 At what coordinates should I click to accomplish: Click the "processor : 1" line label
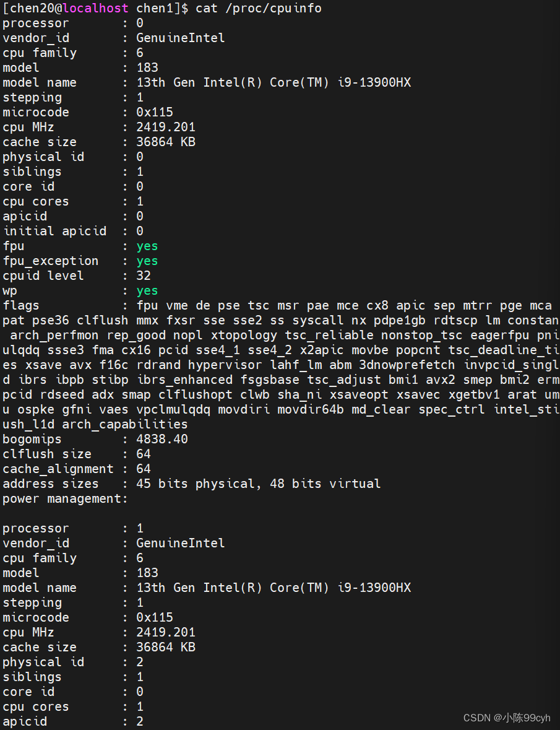[36, 528]
